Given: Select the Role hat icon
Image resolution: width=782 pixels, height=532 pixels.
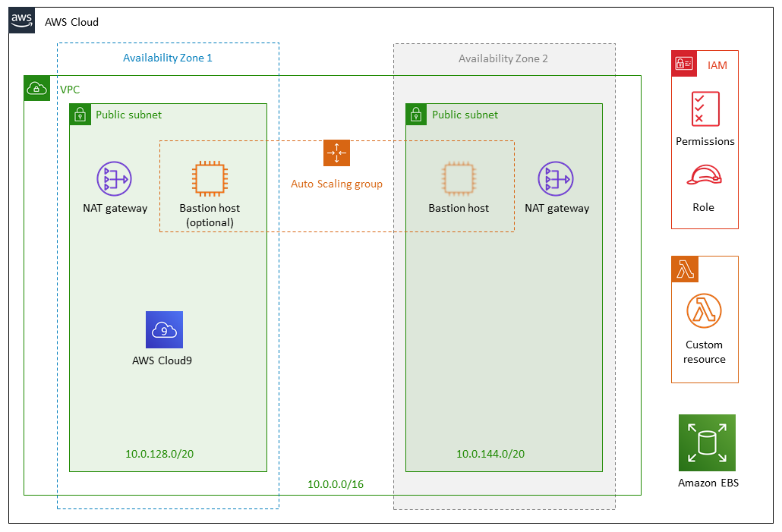Looking at the screenshot, I should tap(705, 175).
